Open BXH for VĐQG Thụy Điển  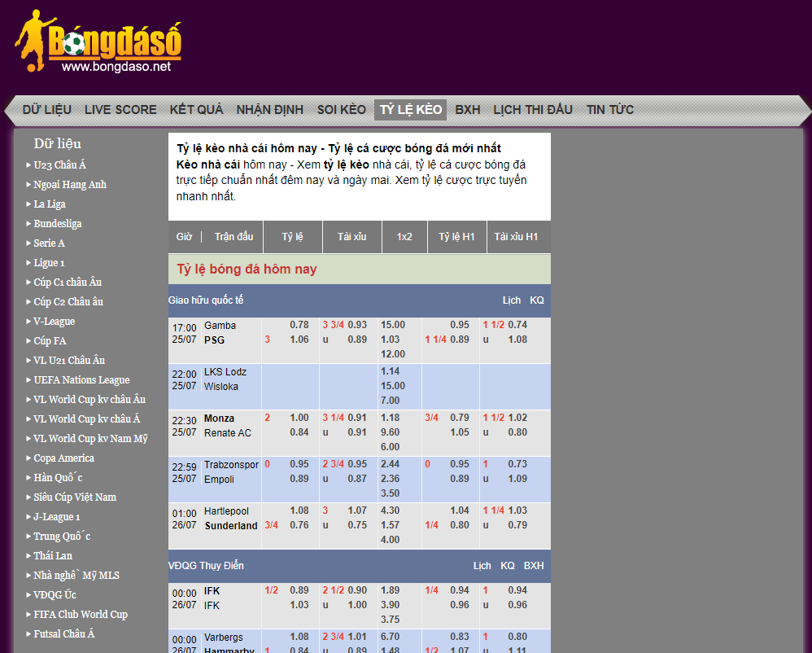534,566
